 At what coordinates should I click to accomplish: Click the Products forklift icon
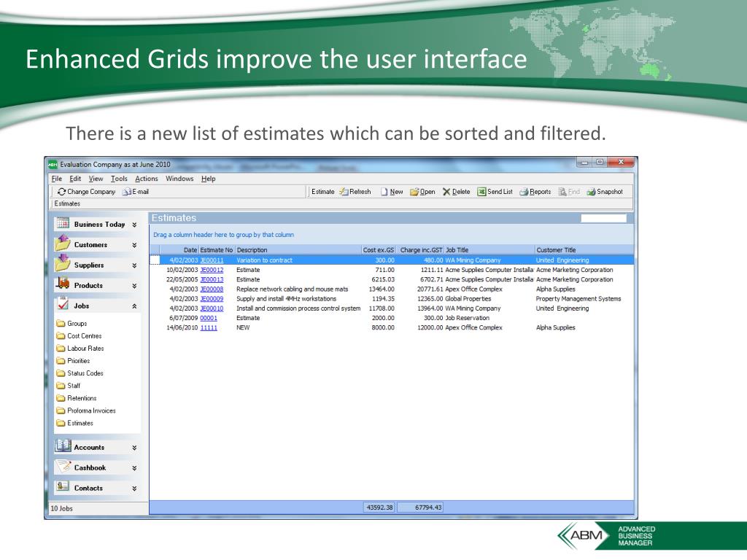(x=63, y=284)
